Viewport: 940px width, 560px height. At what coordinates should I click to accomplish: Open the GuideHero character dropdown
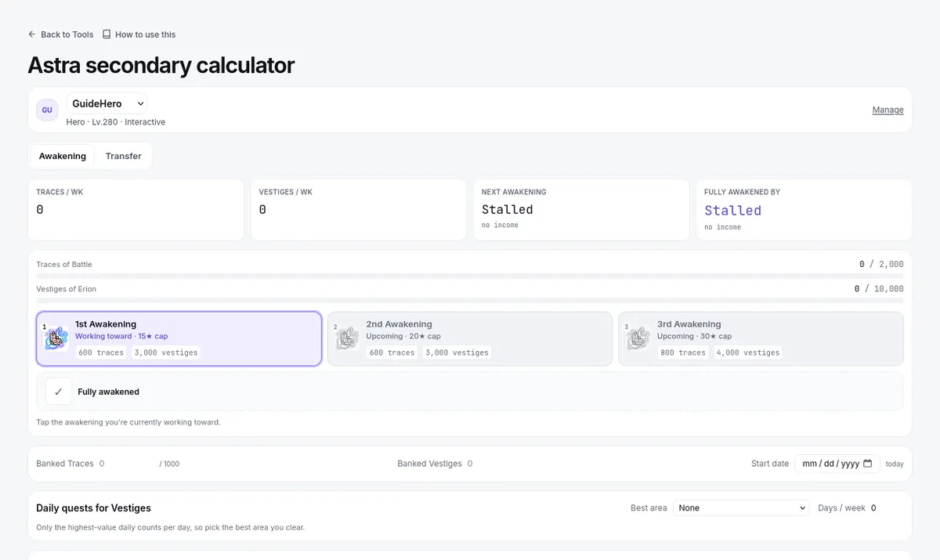[x=107, y=103]
